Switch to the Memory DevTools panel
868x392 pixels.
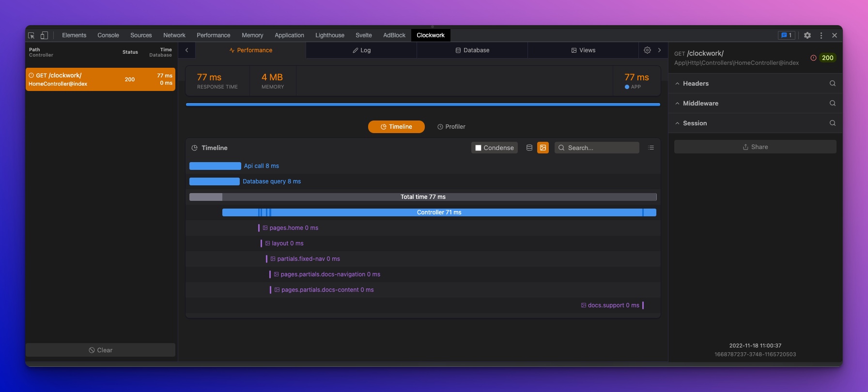[252, 35]
